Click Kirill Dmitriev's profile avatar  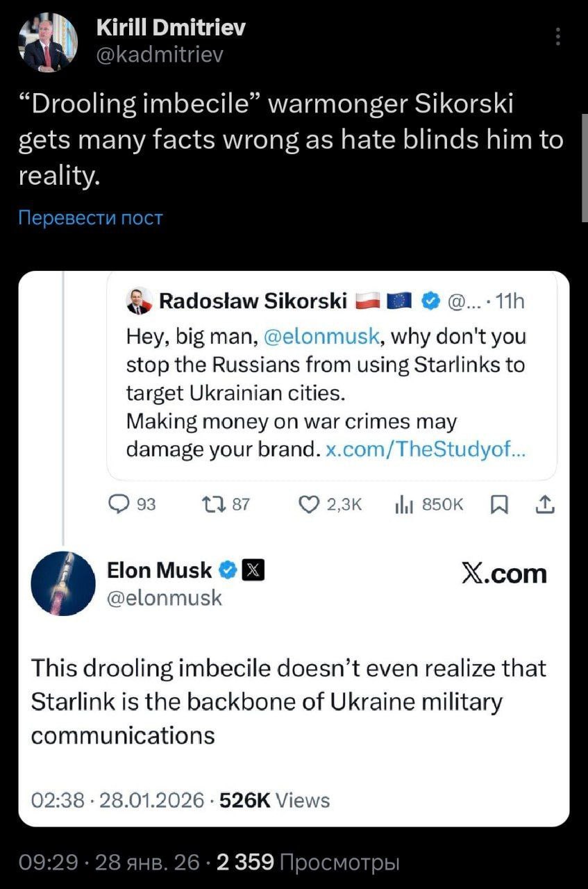47,42
